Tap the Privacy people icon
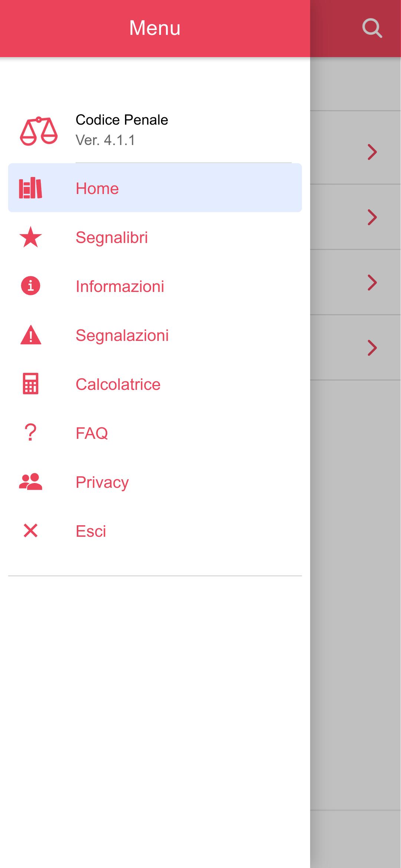The height and width of the screenshot is (868, 401). tap(30, 482)
